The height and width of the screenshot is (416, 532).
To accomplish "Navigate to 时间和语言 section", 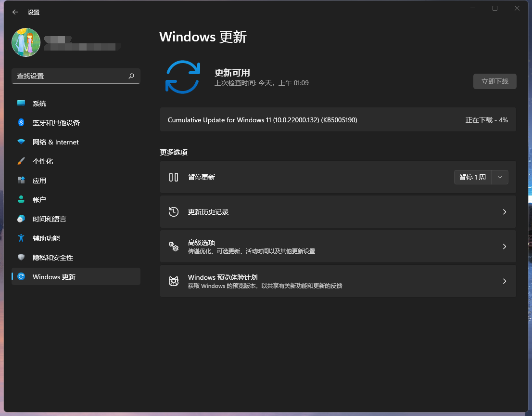I will pyautogui.click(x=76, y=219).
